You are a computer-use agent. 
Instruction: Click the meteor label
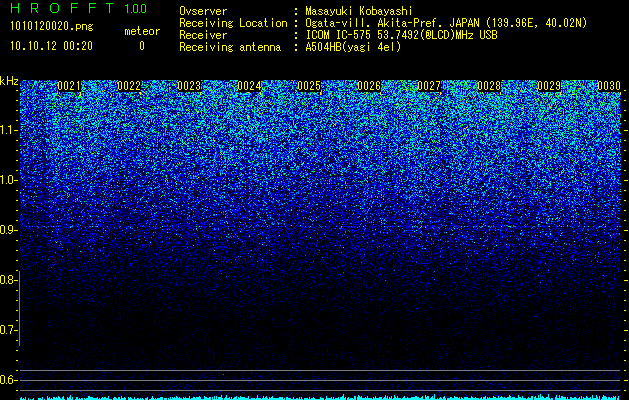tap(142, 31)
